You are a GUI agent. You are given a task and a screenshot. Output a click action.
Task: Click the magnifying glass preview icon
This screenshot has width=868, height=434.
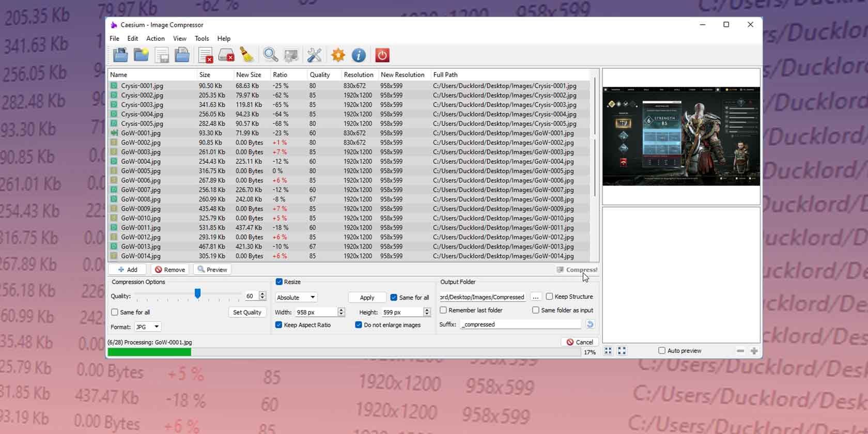(x=270, y=55)
